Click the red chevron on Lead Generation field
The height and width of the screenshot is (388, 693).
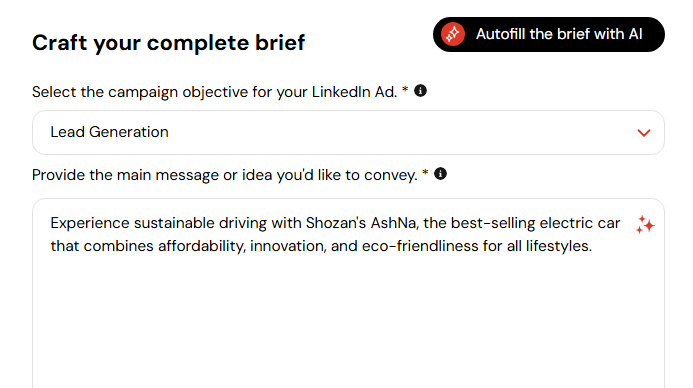644,133
